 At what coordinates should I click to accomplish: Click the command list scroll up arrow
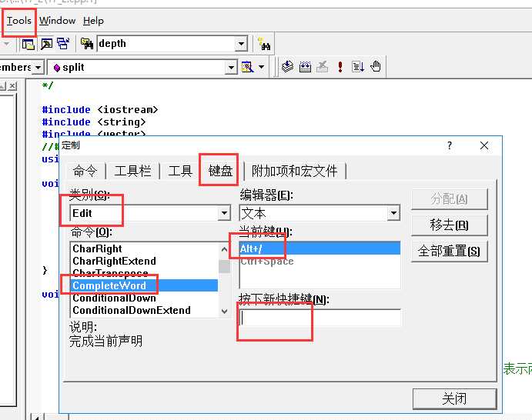tap(224, 249)
